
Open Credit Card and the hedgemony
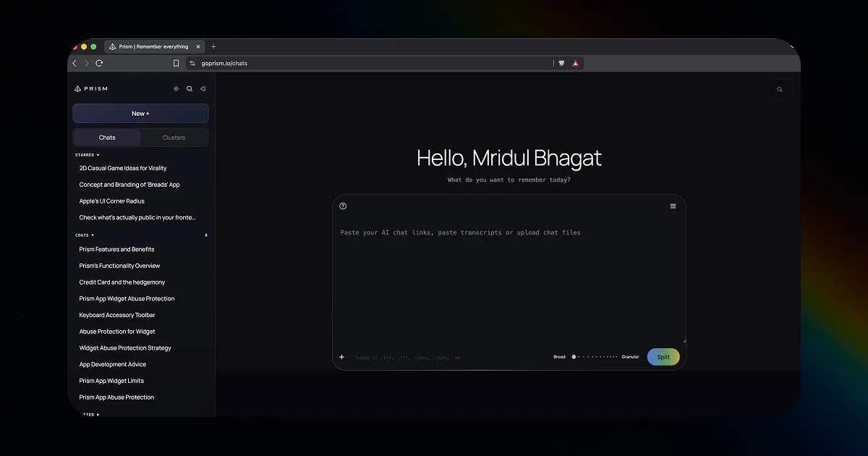pos(122,282)
